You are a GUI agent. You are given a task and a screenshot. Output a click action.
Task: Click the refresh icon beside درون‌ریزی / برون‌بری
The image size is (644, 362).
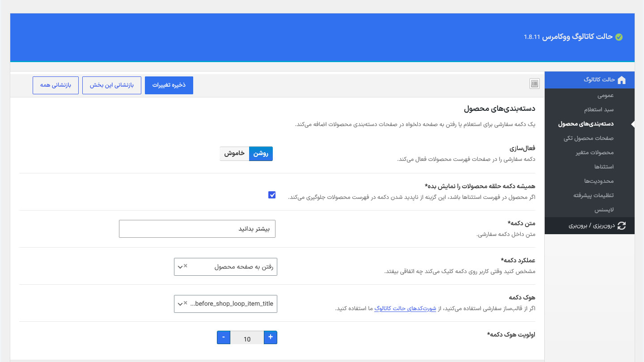coord(621,226)
